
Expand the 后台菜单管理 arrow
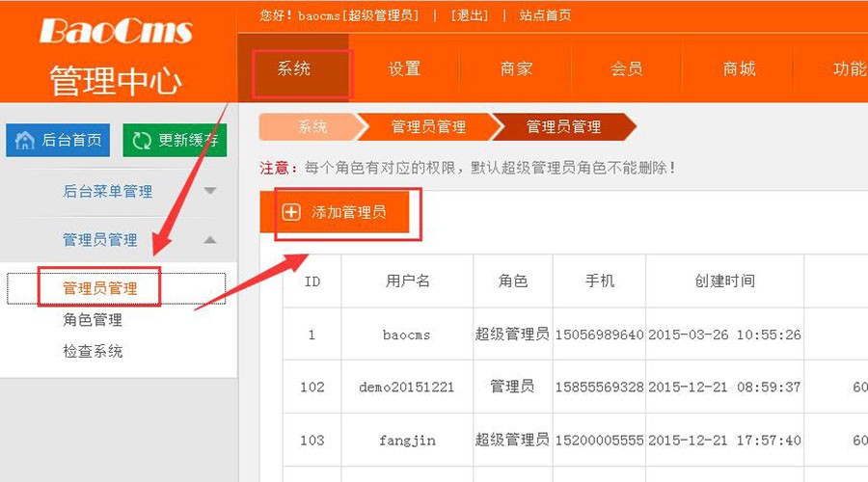click(x=210, y=191)
